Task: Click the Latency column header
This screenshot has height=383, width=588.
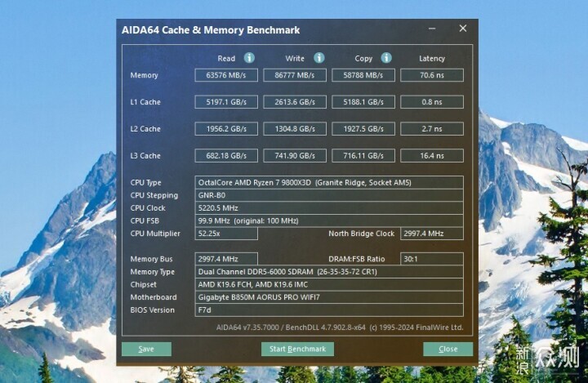Action: tap(432, 59)
